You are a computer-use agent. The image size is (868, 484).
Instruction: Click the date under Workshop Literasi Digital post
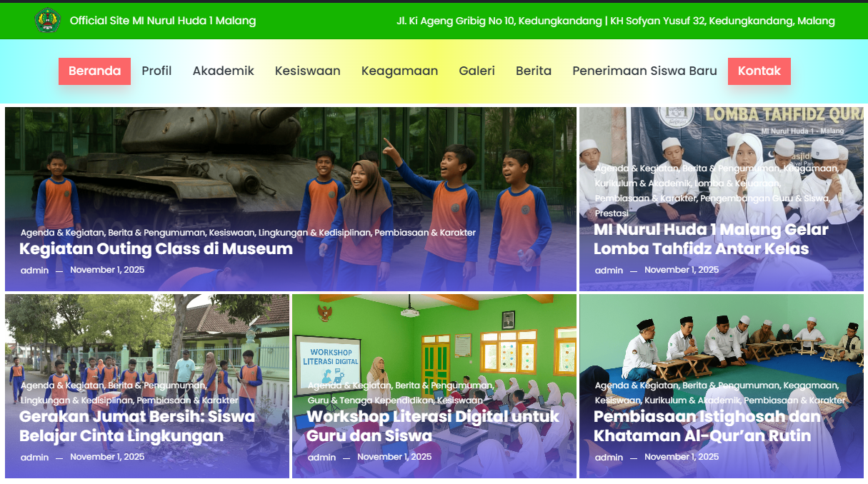(x=394, y=457)
